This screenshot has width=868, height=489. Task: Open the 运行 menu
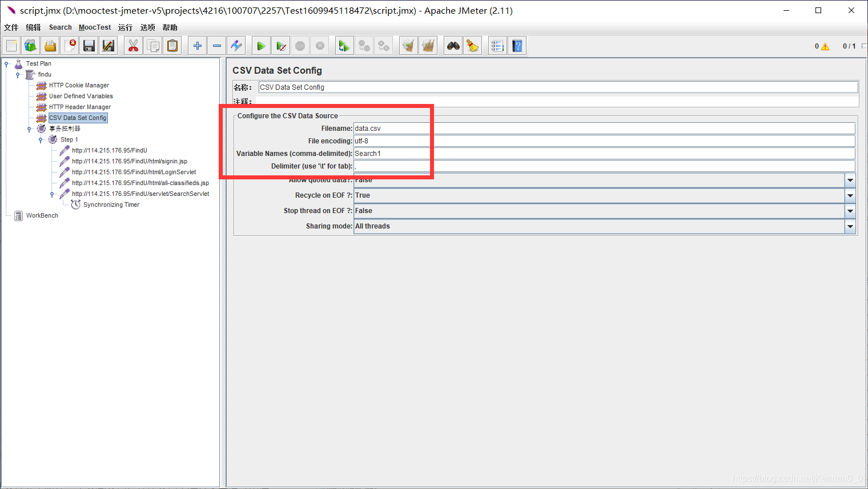pyautogui.click(x=125, y=27)
